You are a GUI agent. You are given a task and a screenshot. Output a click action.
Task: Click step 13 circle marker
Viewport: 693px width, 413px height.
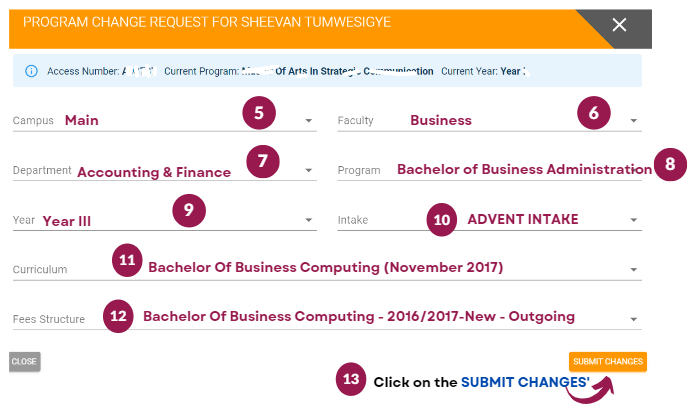coord(351,379)
